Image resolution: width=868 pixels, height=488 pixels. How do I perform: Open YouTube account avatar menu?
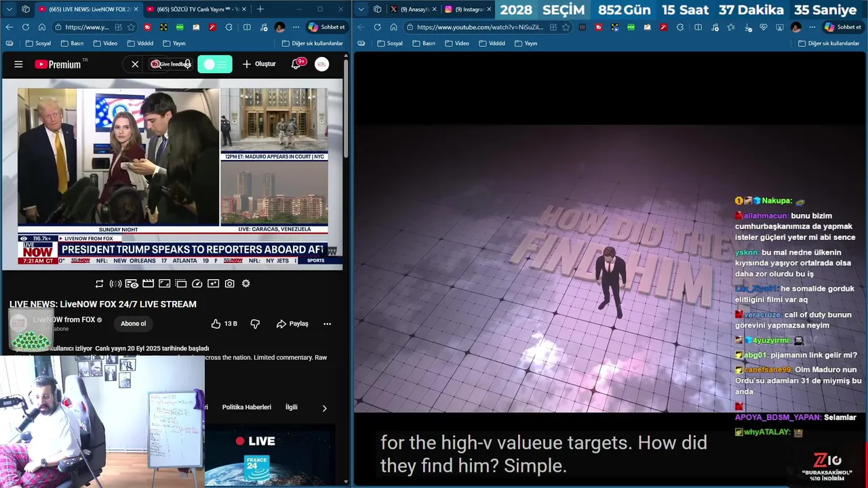click(322, 64)
